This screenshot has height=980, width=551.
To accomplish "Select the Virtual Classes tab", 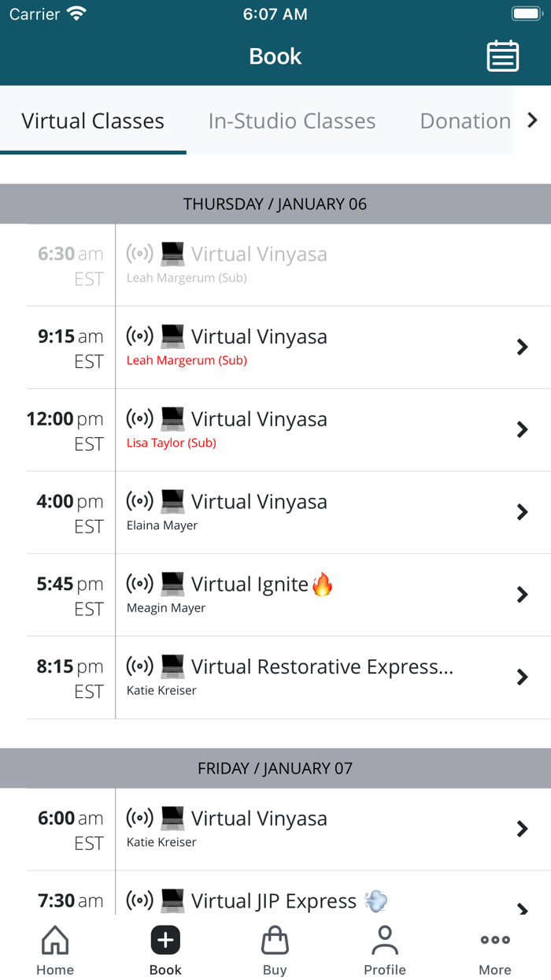I will point(93,121).
